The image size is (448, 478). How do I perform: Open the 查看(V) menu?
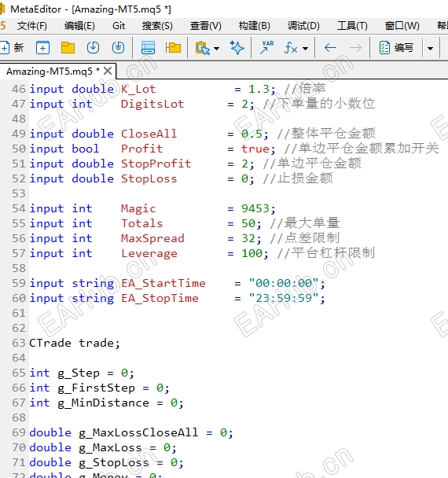click(206, 26)
